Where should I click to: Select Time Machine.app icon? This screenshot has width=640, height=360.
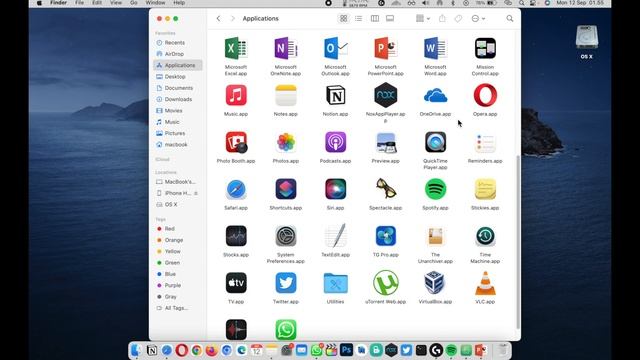(485, 236)
